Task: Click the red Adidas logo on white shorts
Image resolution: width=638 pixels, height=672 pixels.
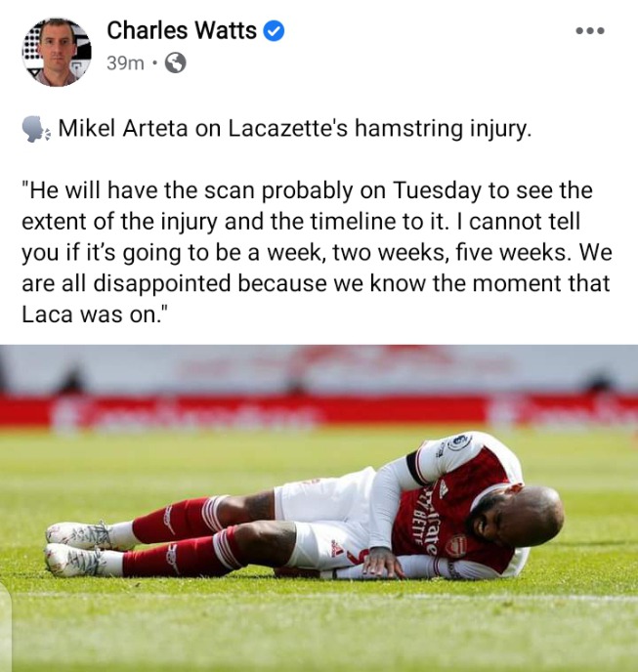Action: click(338, 548)
